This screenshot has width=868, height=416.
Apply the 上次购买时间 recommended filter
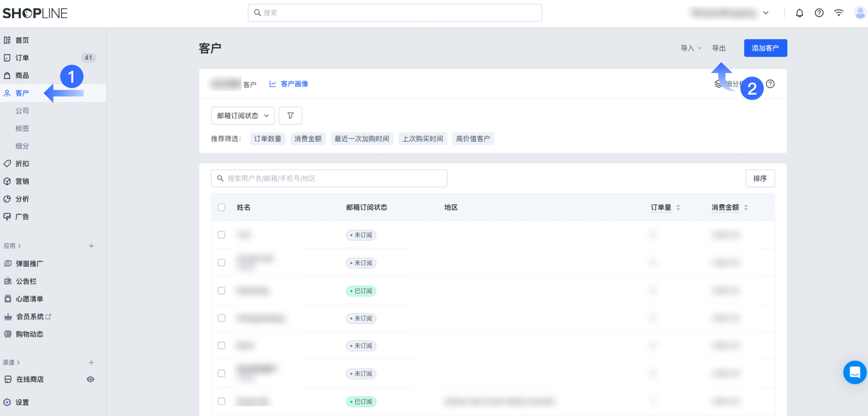(x=423, y=139)
